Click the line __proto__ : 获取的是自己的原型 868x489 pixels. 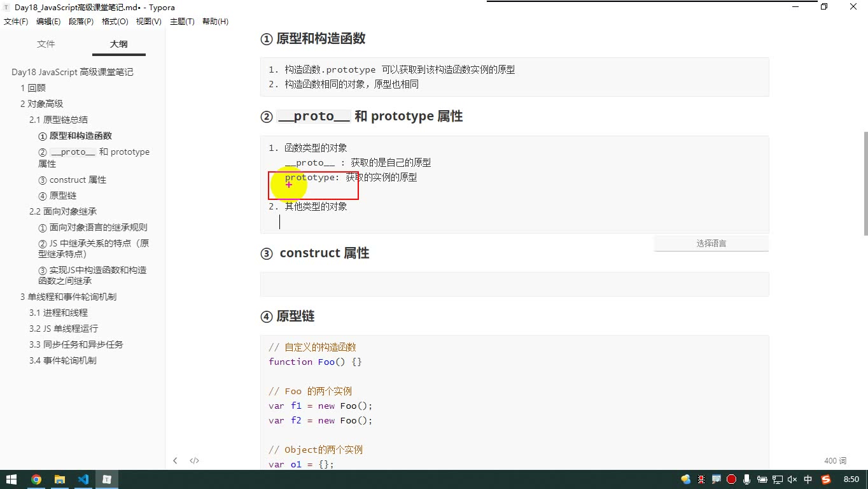[x=358, y=162]
